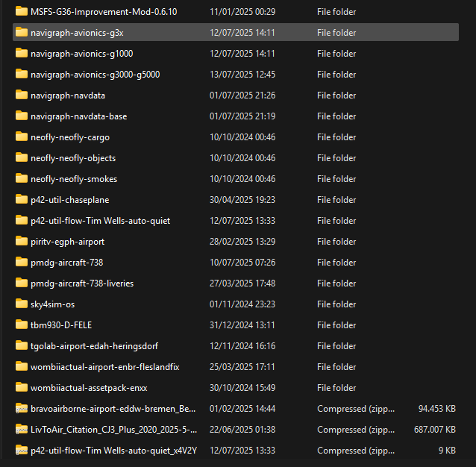Image resolution: width=476 pixels, height=467 pixels.
Task: Click the wombiiactual-assetpack-enxx folder icon
Action: tap(21, 387)
